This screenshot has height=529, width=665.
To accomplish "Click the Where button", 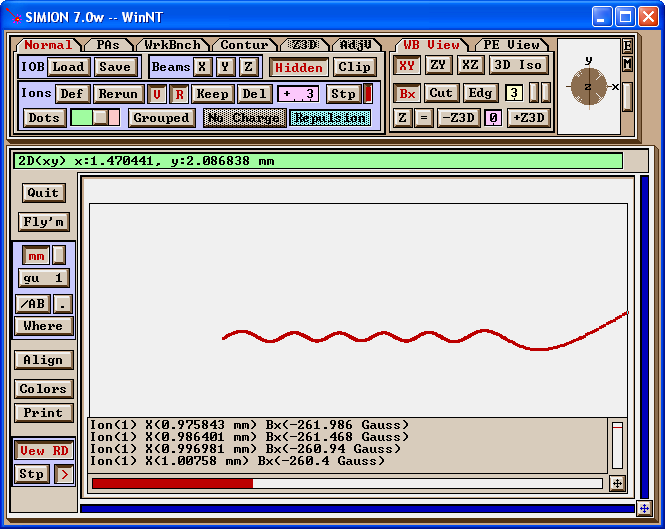I will coord(44,326).
